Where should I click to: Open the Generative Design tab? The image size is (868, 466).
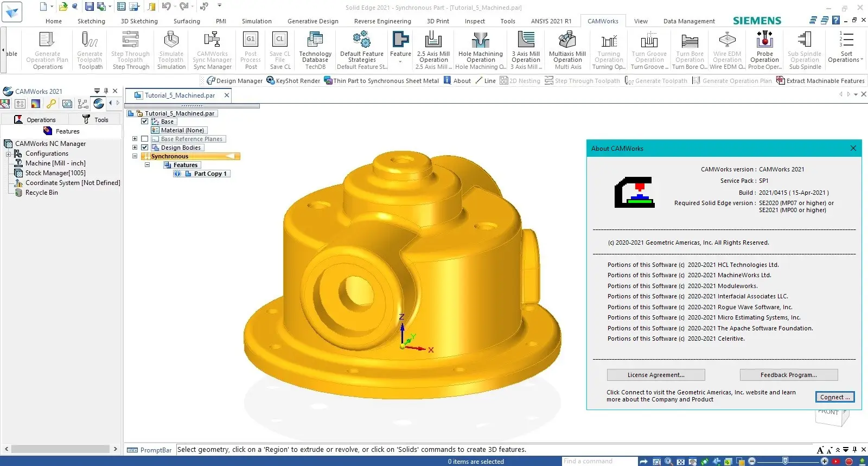[313, 21]
